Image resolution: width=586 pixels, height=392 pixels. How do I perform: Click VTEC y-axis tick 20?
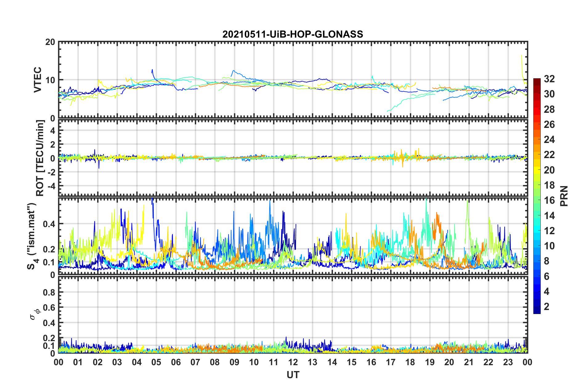click(50, 42)
